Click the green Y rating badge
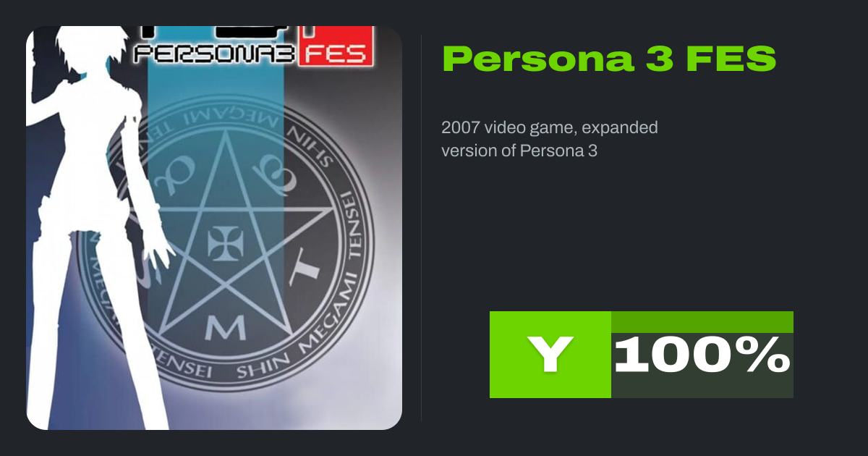The image size is (868, 456). 550,355
